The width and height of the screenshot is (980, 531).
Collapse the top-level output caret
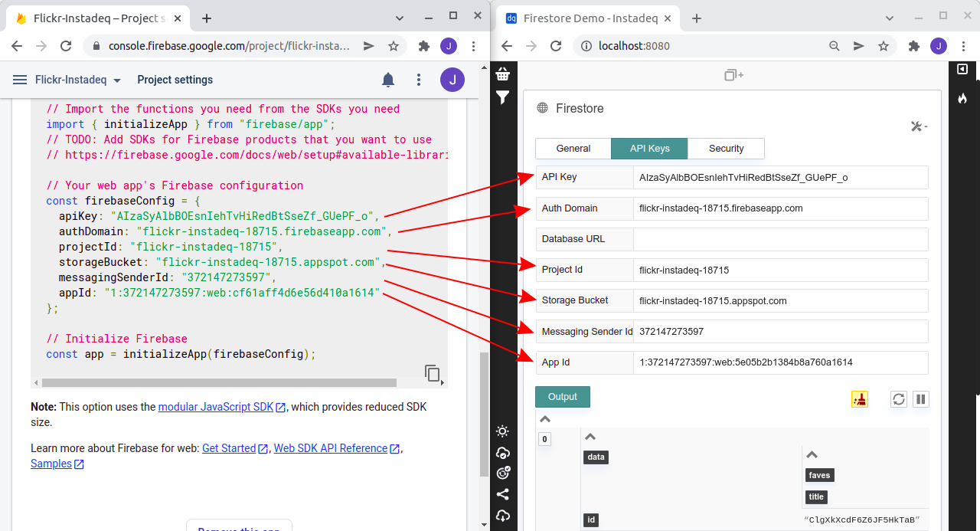point(545,419)
